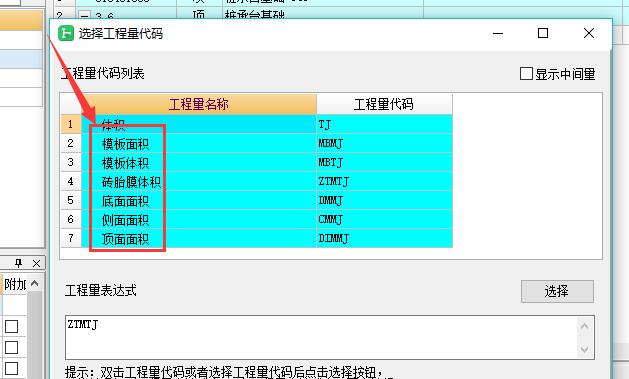The width and height of the screenshot is (629, 379).
Task: Tick the third checkbox under 附加
Action: [11, 368]
